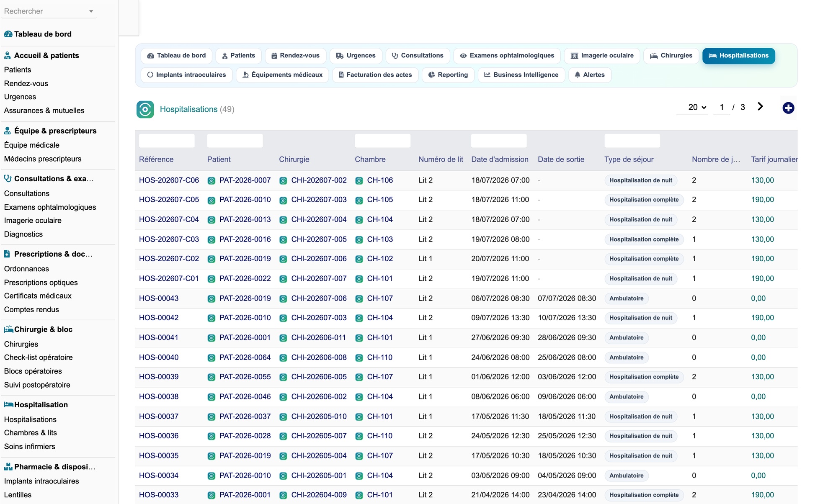815x504 pixels.
Task: Switch to Business Intelligence tab
Action: click(x=521, y=75)
